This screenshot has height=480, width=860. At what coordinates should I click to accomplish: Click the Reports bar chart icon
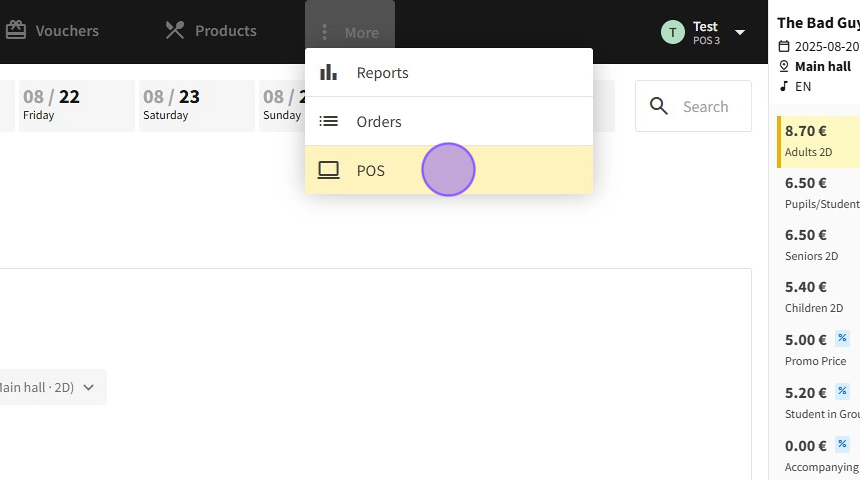tap(328, 73)
